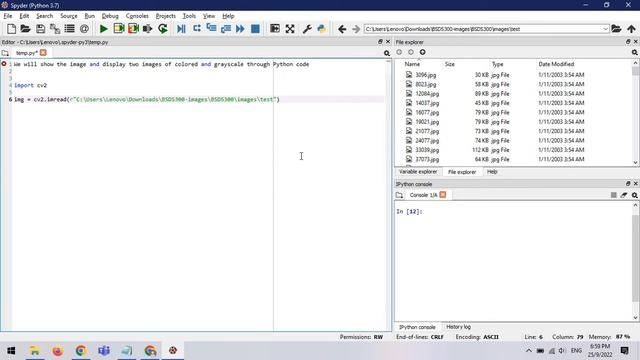Screen dimensions: 640x360
Task: Close Console 1/A tab
Action: pos(443,195)
